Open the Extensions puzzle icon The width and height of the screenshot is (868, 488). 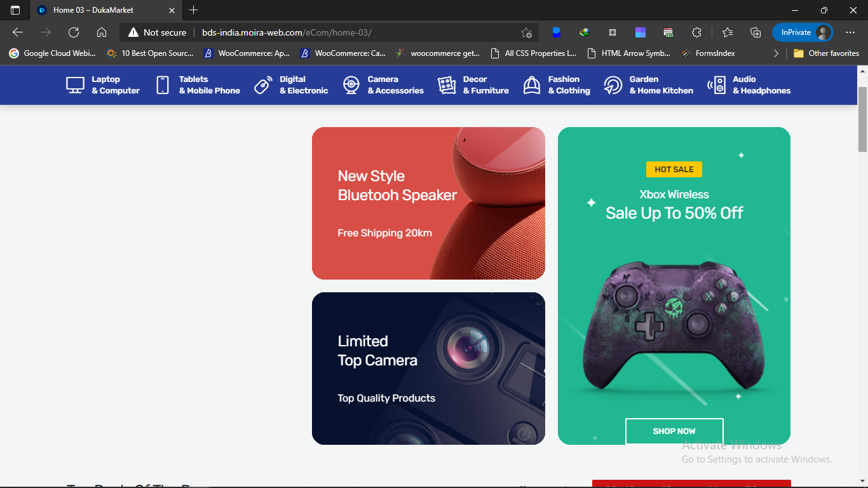(x=696, y=32)
